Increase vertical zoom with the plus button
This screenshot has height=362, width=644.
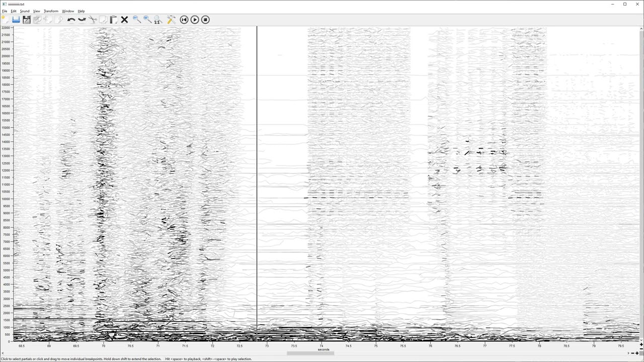tap(641, 344)
